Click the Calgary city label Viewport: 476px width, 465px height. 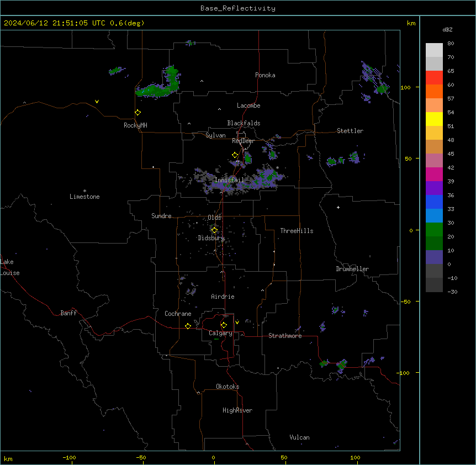coord(220,333)
